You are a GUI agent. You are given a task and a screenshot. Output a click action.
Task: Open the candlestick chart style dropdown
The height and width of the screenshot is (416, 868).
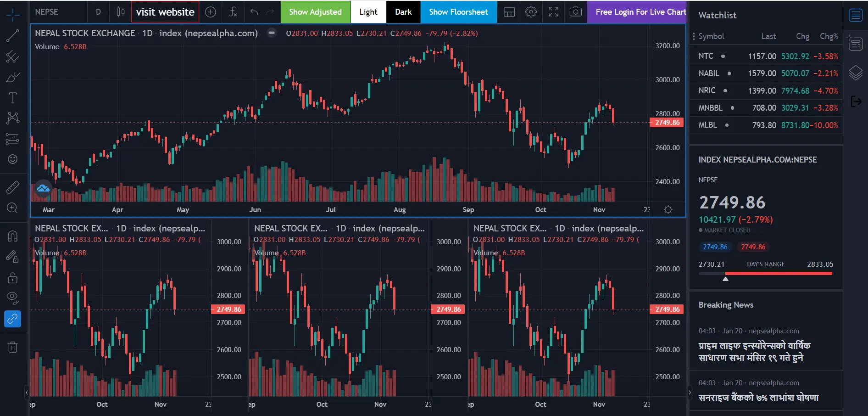[120, 12]
